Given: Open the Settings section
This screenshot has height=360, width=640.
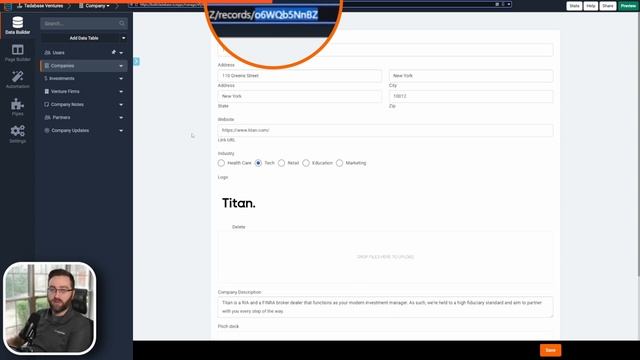Looking at the screenshot, I should pos(18,134).
